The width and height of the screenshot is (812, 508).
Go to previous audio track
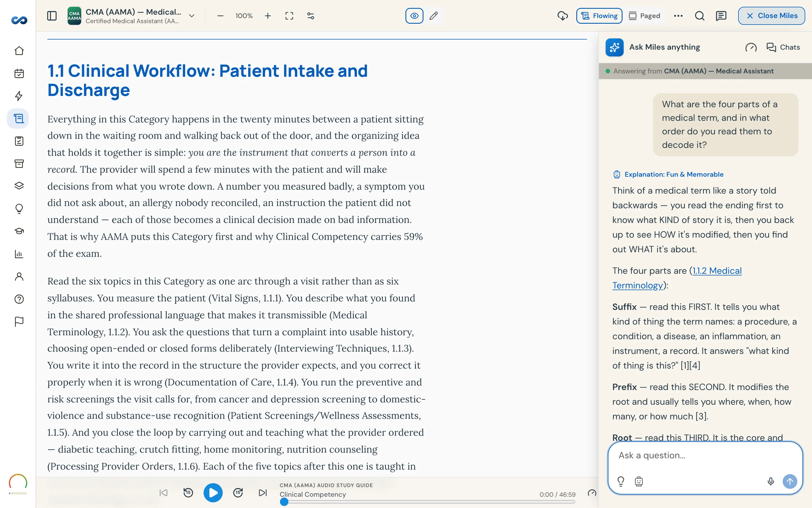point(164,493)
